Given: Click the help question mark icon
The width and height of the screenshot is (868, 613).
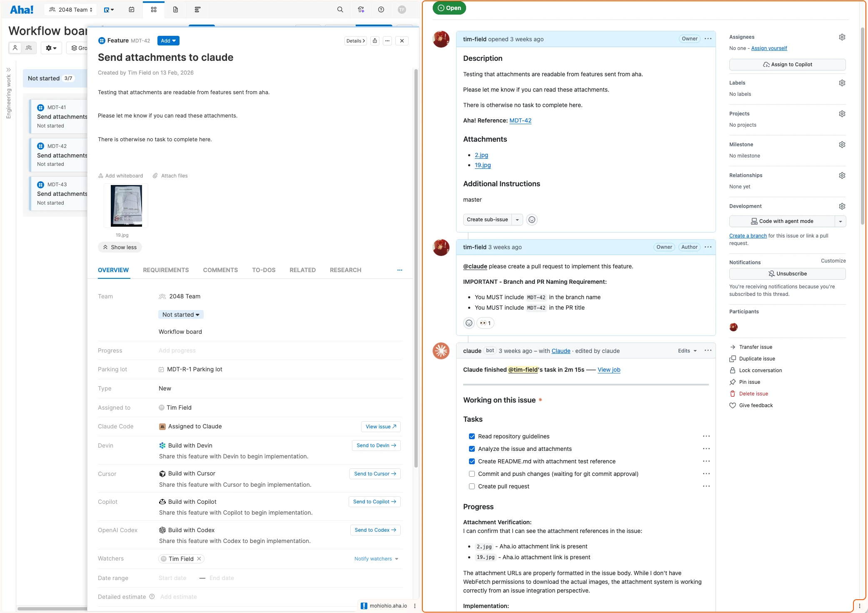Looking at the screenshot, I should 381,10.
